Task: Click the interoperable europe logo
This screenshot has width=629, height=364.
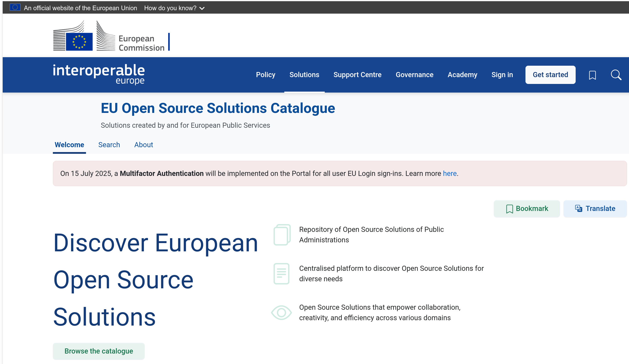Action: click(99, 74)
